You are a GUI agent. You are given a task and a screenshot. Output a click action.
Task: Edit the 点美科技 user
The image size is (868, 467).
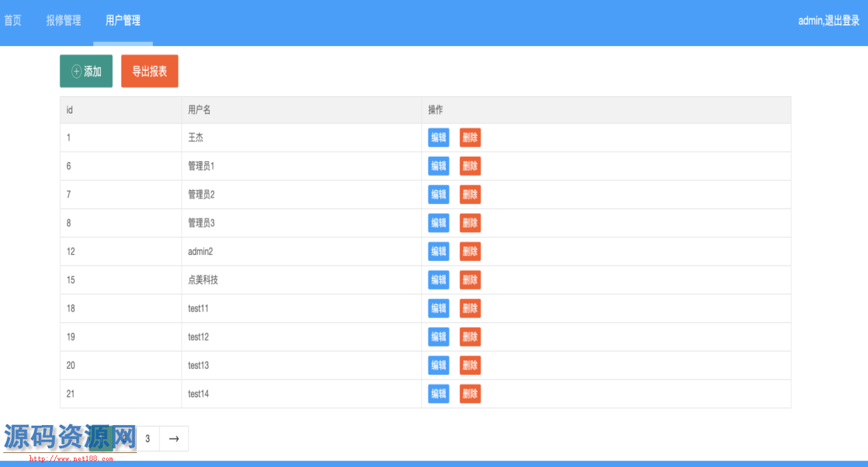coord(439,280)
